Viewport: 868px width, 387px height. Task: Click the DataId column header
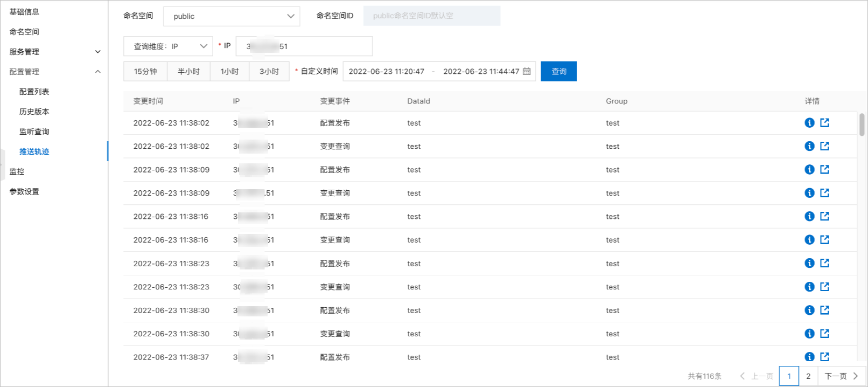coord(418,101)
